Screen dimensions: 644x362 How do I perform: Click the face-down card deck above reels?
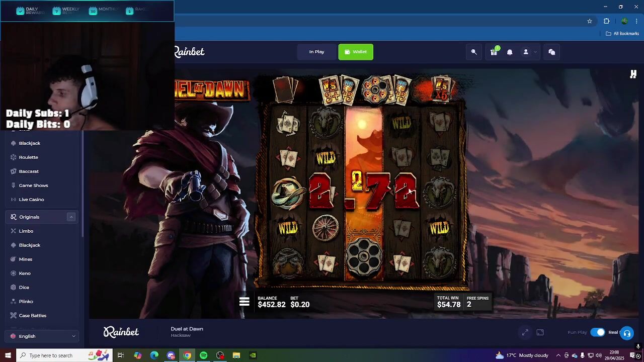(x=285, y=89)
